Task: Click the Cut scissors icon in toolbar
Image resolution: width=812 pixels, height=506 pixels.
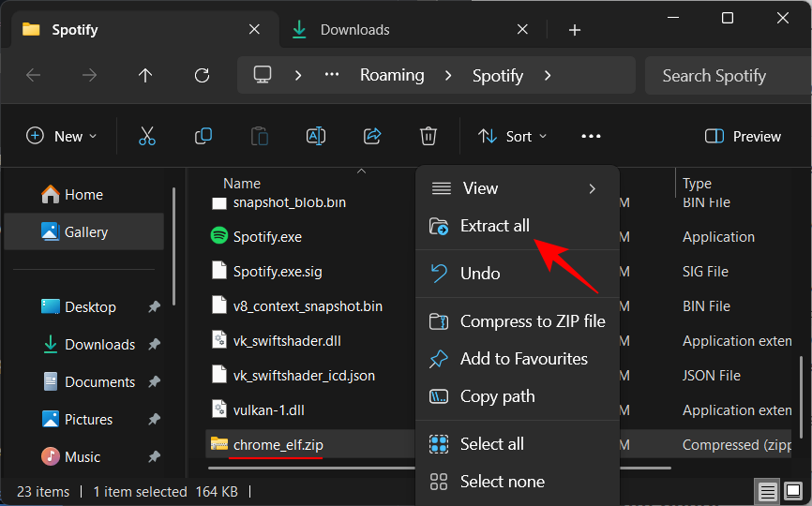Action: coord(147,136)
